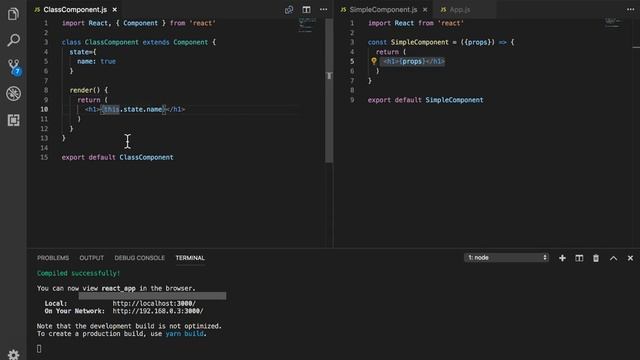Create a new terminal

tap(562, 258)
